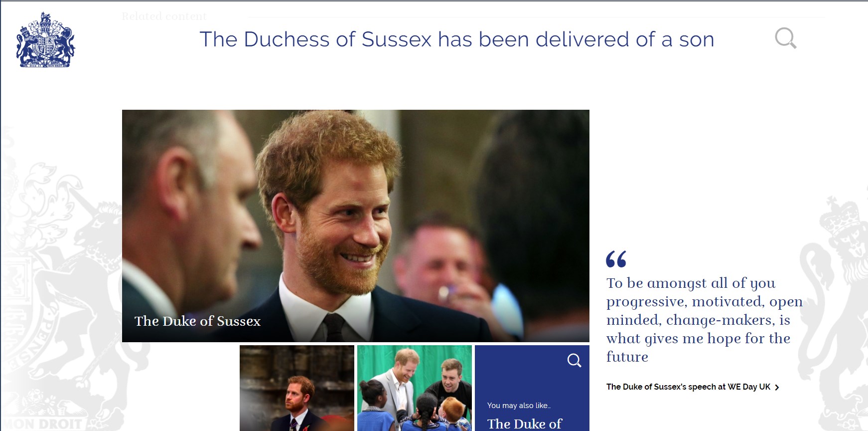Click the word "future" ending the quote

point(627,357)
